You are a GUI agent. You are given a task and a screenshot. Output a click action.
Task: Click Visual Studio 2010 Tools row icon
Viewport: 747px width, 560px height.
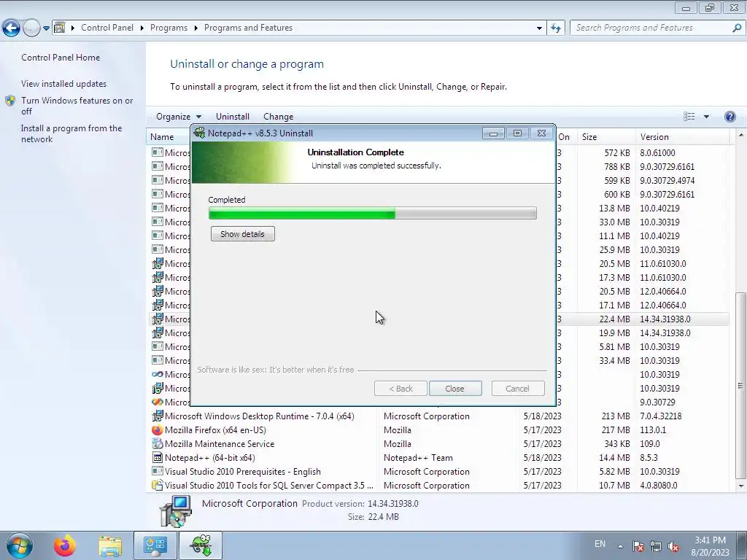click(158, 485)
